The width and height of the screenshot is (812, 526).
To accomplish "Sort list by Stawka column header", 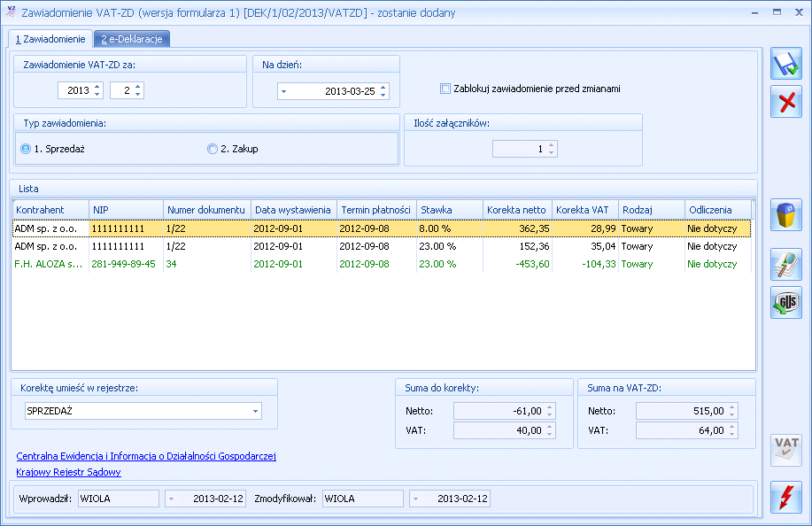I will pos(450,210).
